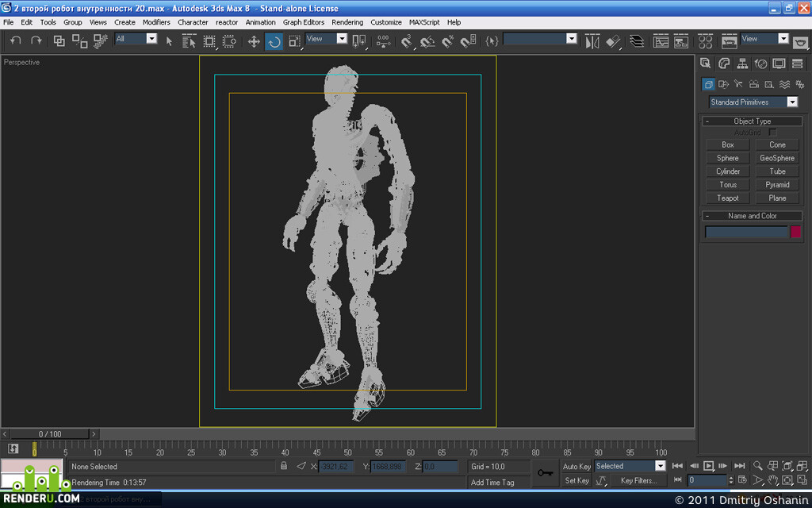Click the Teapot primitive button
812x508 pixels.
[728, 198]
